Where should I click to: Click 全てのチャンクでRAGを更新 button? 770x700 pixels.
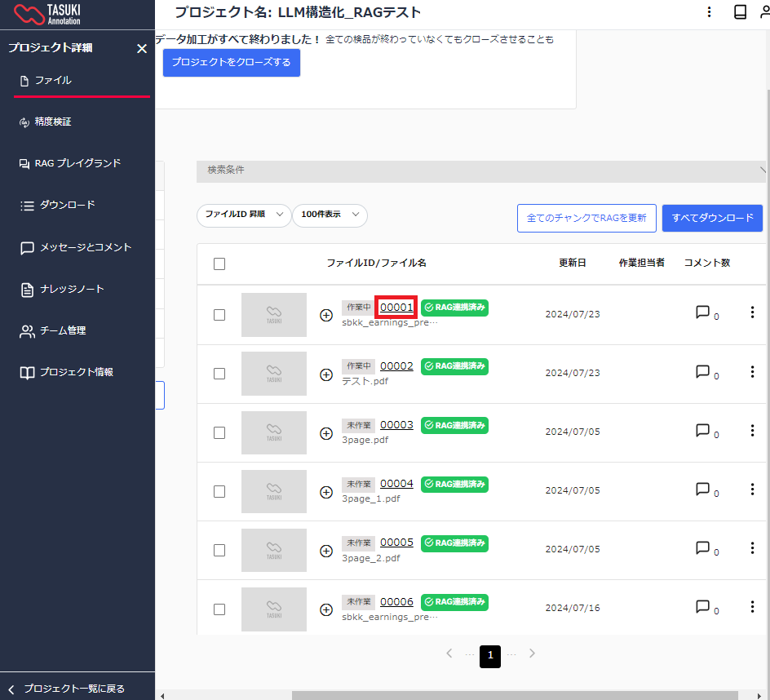[x=586, y=218]
